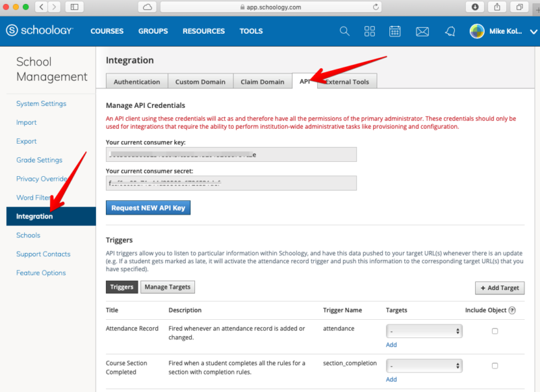Open Grade Settings sidebar link
Image resolution: width=540 pixels, height=392 pixels.
click(39, 160)
